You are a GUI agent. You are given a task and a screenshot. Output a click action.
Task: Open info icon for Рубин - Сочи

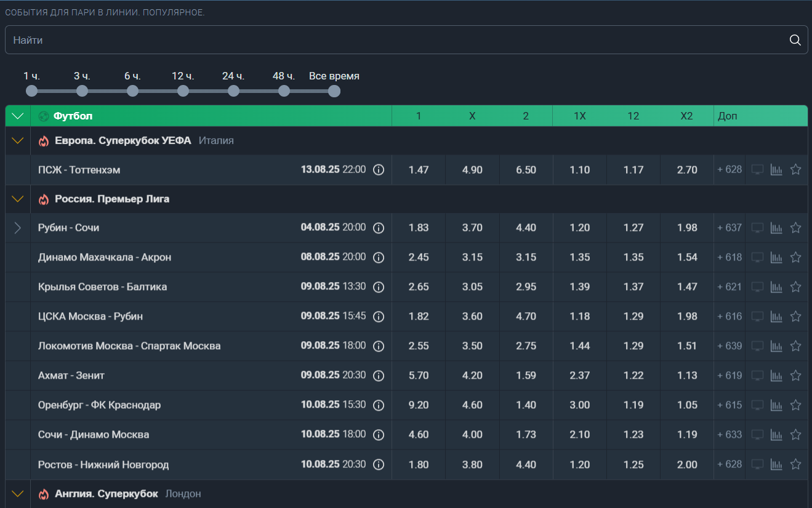pyautogui.click(x=379, y=228)
